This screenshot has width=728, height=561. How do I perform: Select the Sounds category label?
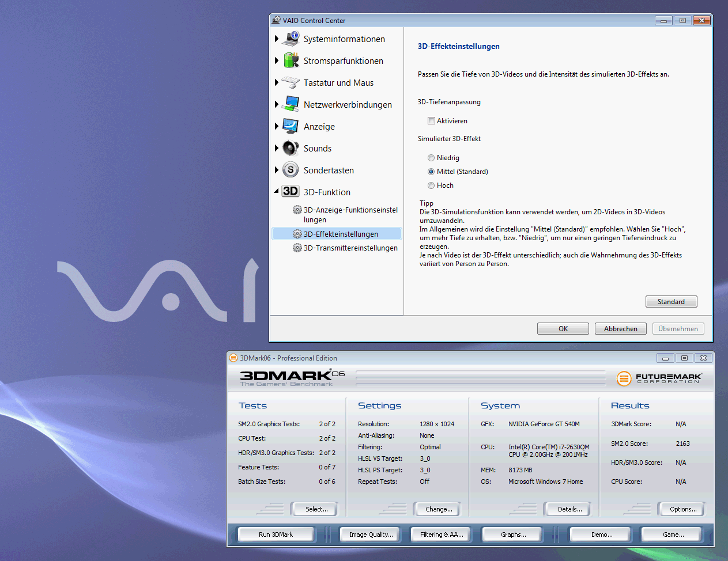pos(318,149)
